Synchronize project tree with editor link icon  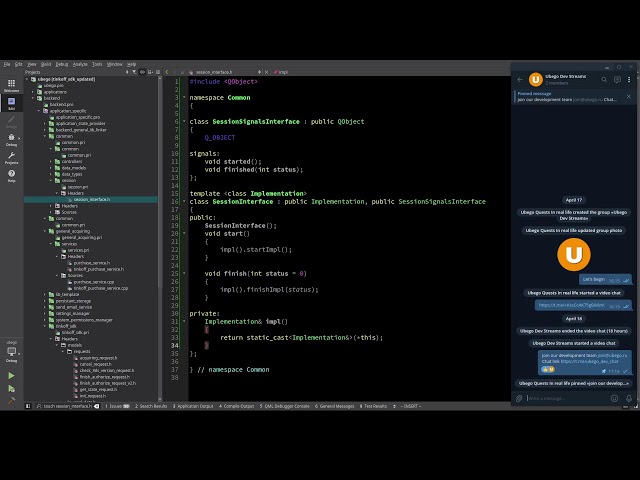142,72
